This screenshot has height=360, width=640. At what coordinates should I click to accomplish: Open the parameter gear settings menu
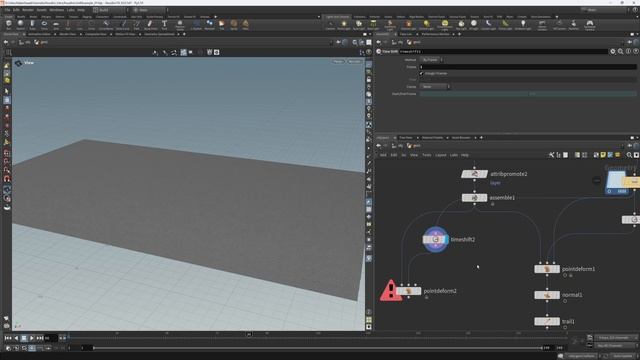pyautogui.click(x=613, y=51)
